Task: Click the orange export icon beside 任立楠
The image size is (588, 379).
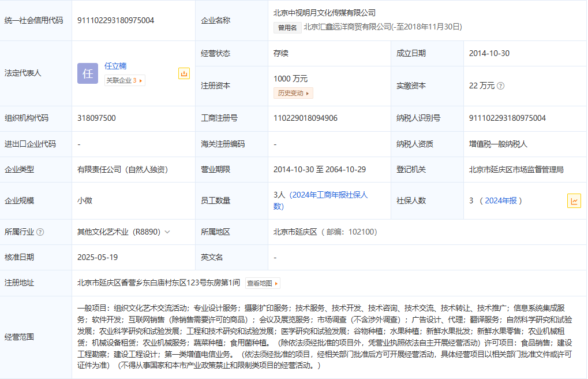Action: tap(184, 73)
